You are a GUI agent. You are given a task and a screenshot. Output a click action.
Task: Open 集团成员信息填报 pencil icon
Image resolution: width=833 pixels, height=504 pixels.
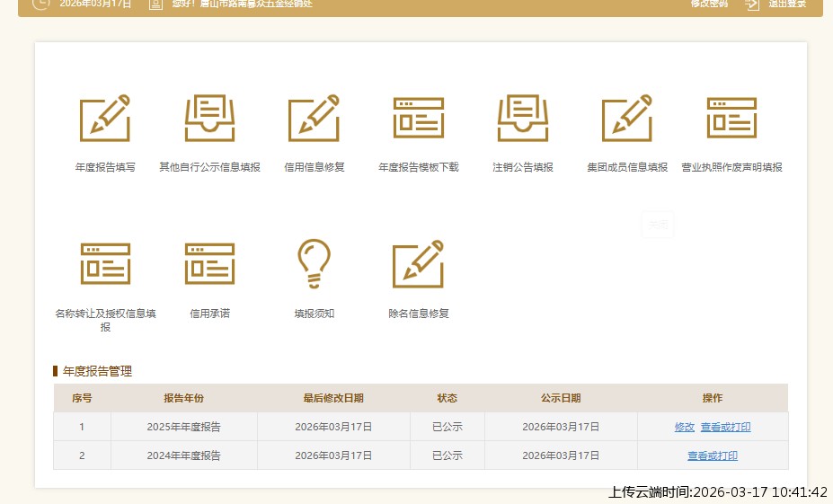tap(627, 118)
